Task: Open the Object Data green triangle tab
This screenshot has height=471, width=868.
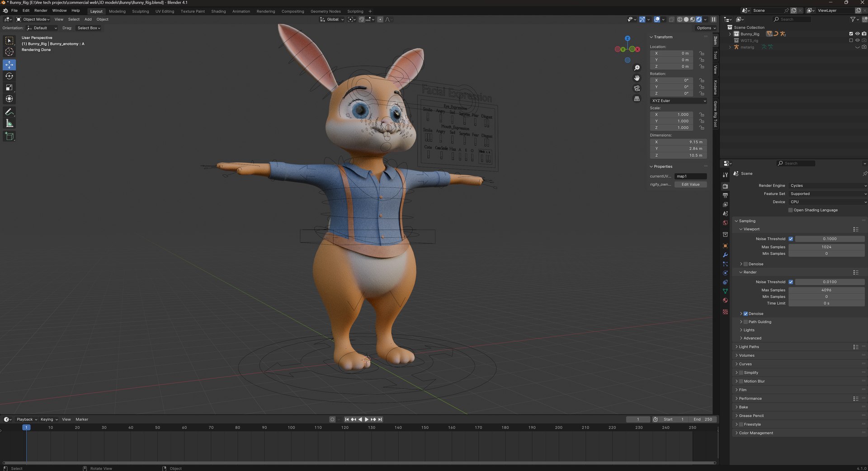Action: pos(725,291)
